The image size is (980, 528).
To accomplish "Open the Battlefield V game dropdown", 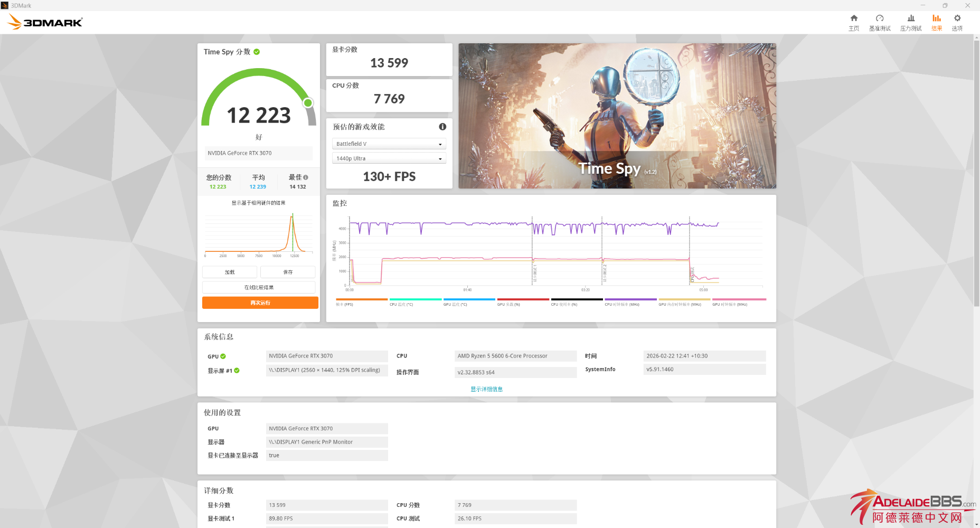I will 389,144.
